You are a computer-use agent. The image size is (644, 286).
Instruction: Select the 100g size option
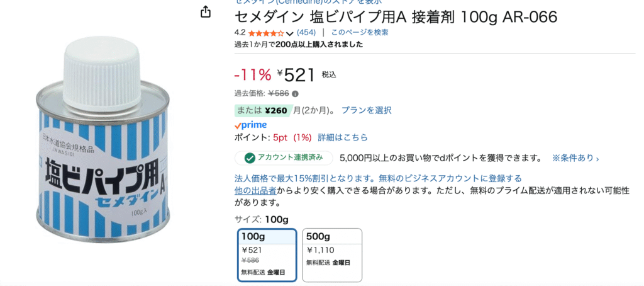click(267, 255)
